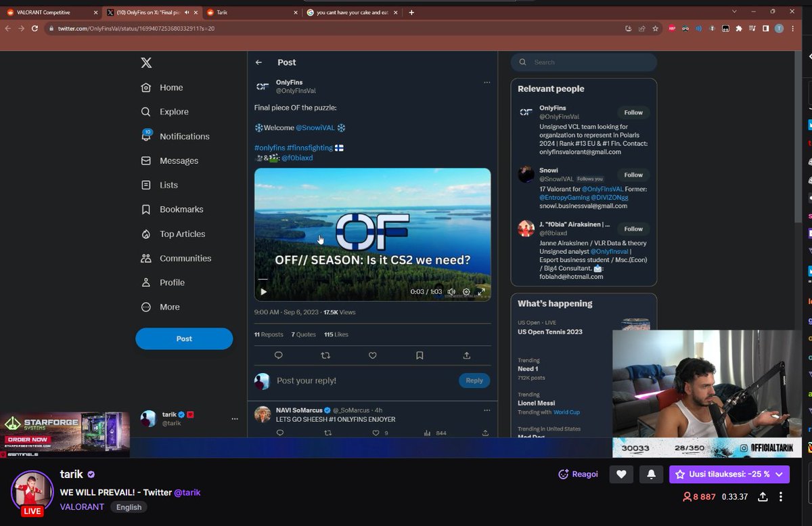Follow J. f0bia Airaksinen
Viewport: 812px width, 526px height.
pos(633,229)
